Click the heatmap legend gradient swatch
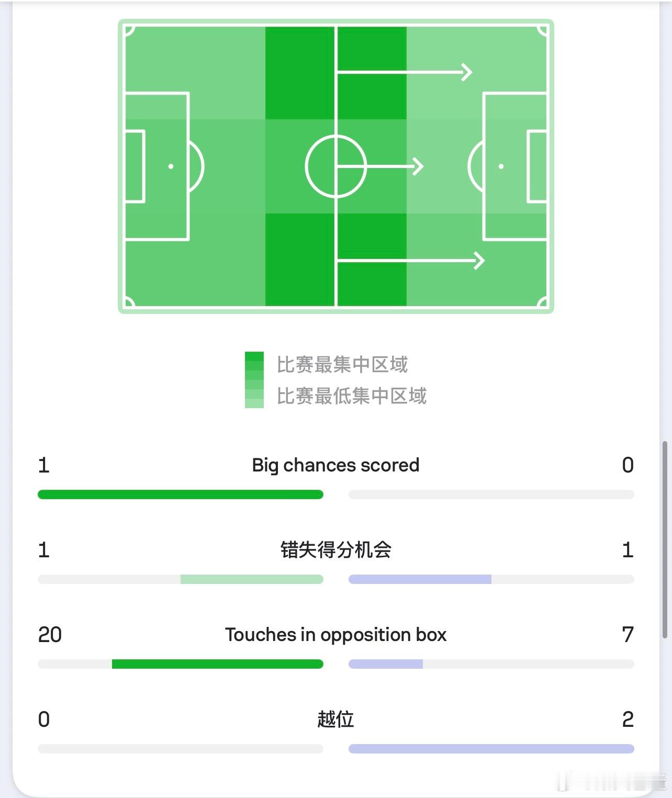 pos(254,380)
